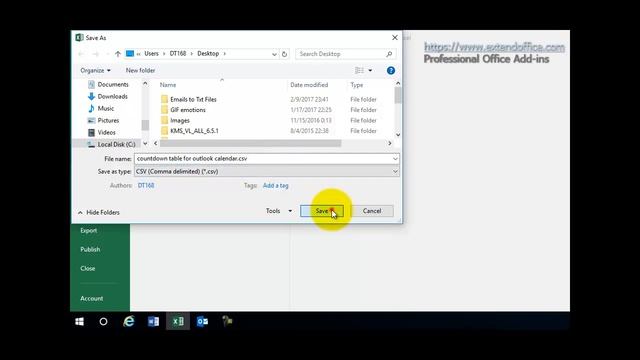
Task: Open Documents in the navigation pane
Action: 109,84
